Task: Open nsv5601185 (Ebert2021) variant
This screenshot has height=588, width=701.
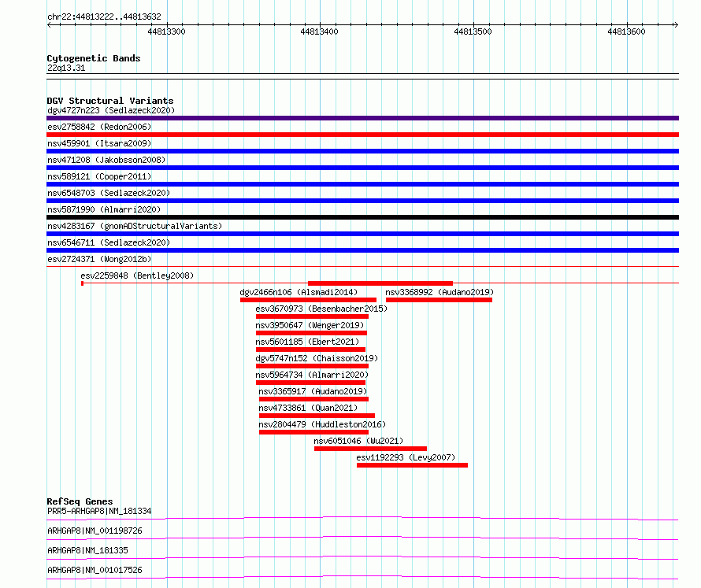Action: click(x=307, y=342)
